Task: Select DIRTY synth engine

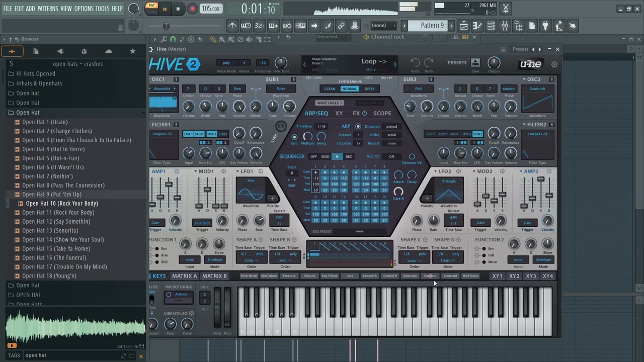Action: pyautogui.click(x=370, y=89)
